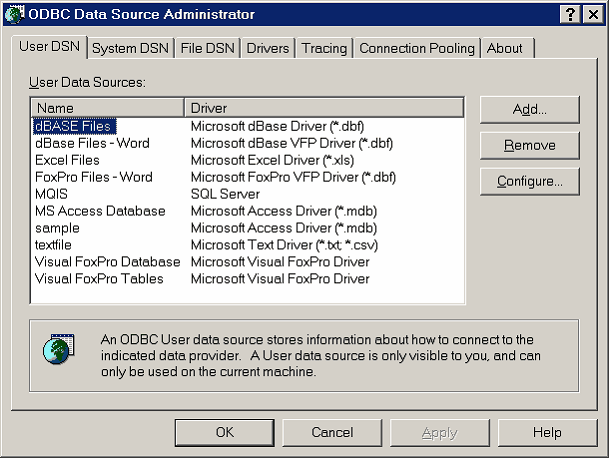Show the About tab
The width and height of the screenshot is (609, 458).
pyautogui.click(x=505, y=48)
